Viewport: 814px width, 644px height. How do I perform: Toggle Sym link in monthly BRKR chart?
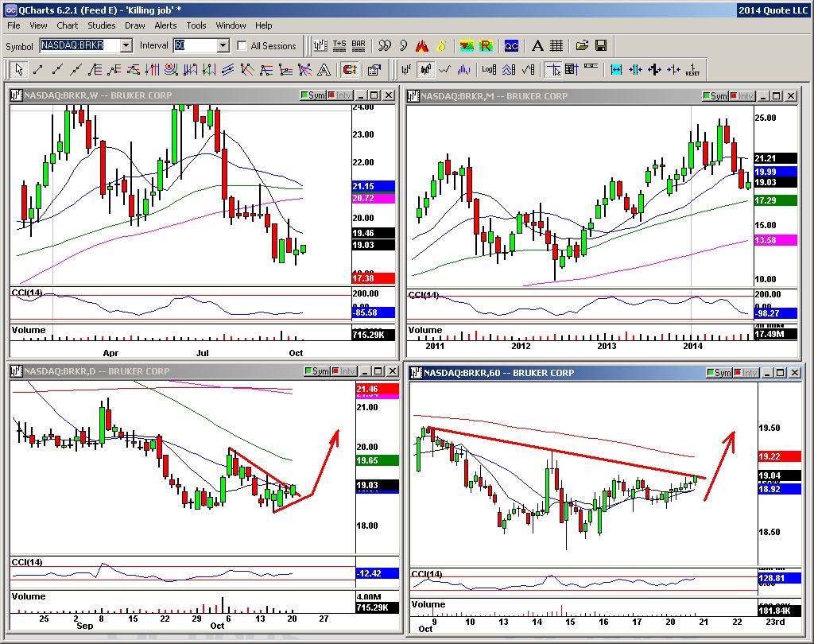[715, 96]
